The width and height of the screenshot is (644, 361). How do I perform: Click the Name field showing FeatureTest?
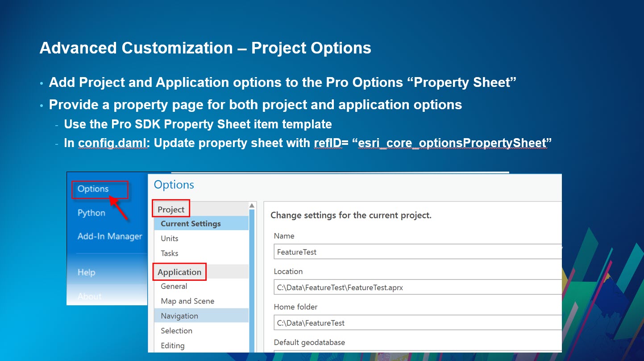click(402, 251)
